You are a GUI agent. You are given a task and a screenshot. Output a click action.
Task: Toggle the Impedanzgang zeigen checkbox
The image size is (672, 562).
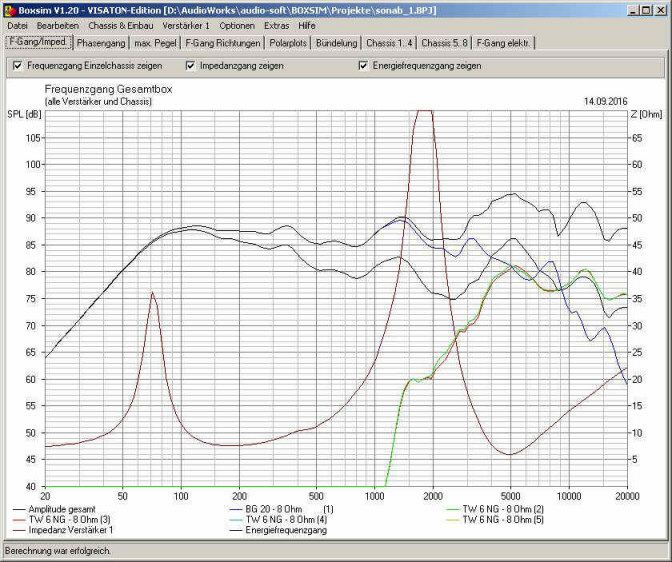[x=191, y=66]
